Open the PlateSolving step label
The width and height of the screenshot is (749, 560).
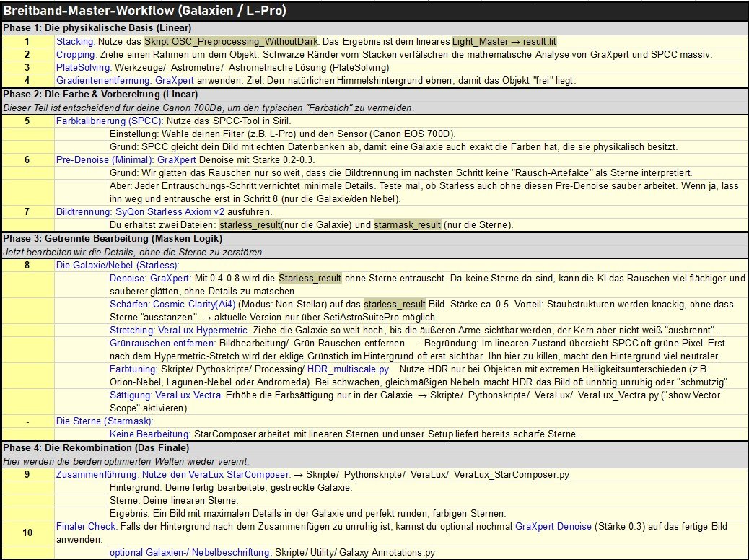[x=84, y=67]
